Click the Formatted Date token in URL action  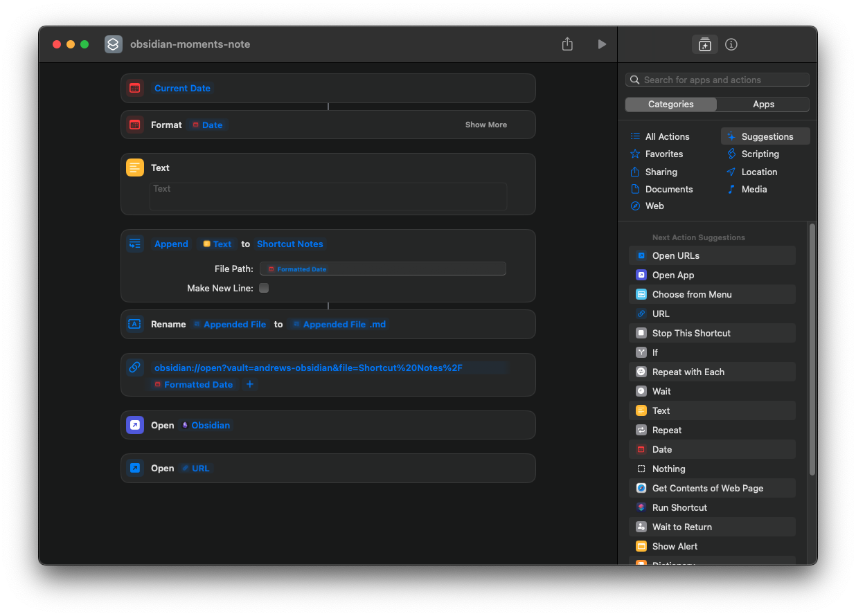[x=194, y=384]
